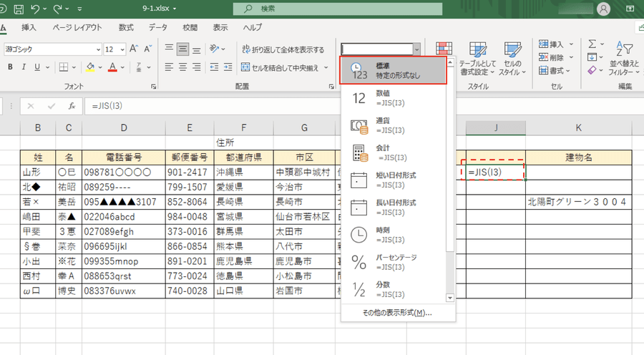Click the increase indent icon

[x=228, y=67]
